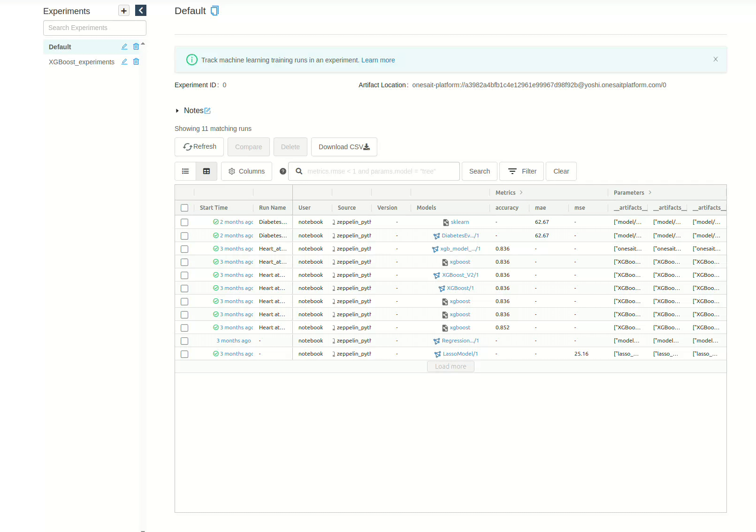This screenshot has width=756, height=532.
Task: Open the Learn more link
Action: 378,60
